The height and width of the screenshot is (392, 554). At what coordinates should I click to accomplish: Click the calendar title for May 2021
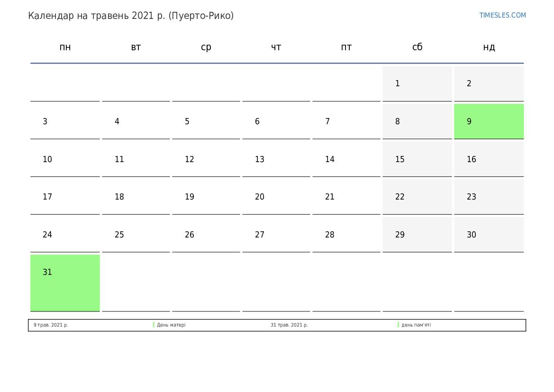click(131, 16)
